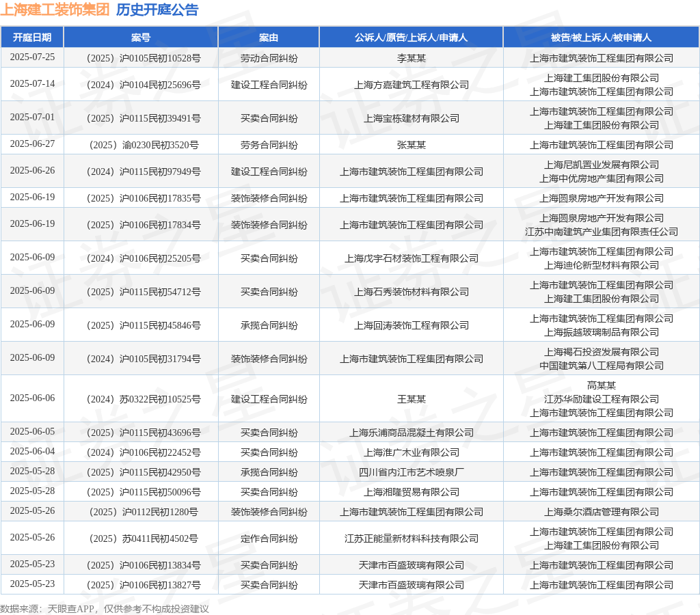Select the date 2025-07-25

tap(32, 57)
